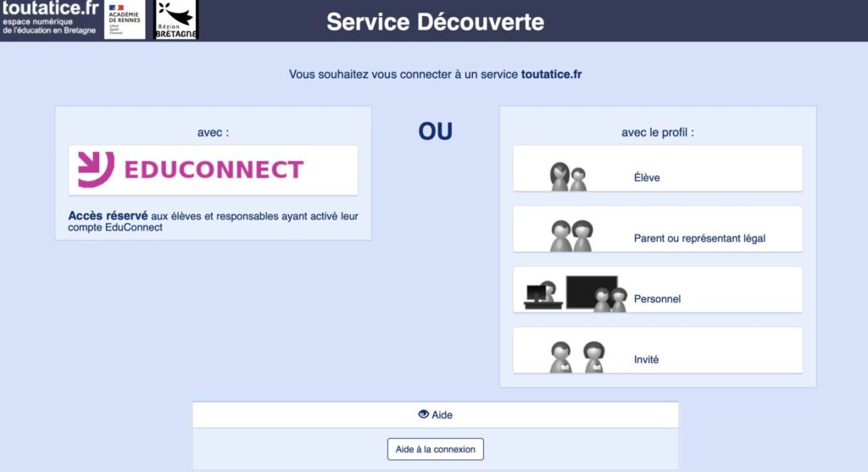Click the Invité profile figures icon
Viewport: 868px width, 472px height.
(x=576, y=357)
